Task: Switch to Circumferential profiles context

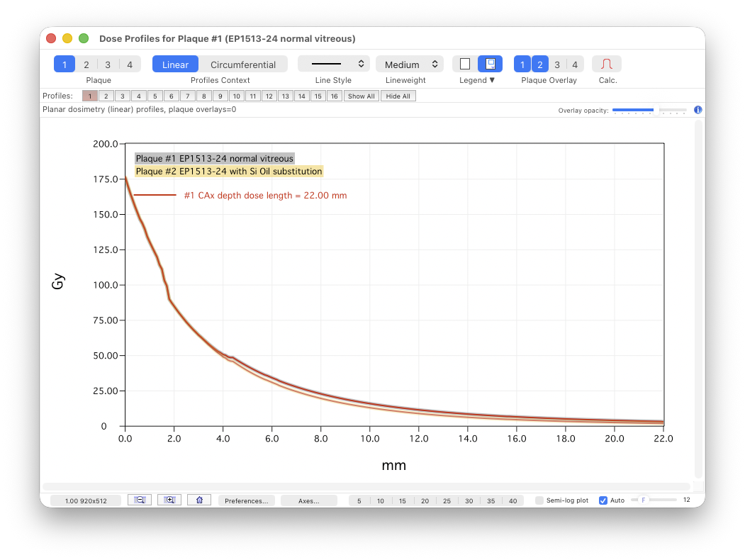Action: click(243, 65)
